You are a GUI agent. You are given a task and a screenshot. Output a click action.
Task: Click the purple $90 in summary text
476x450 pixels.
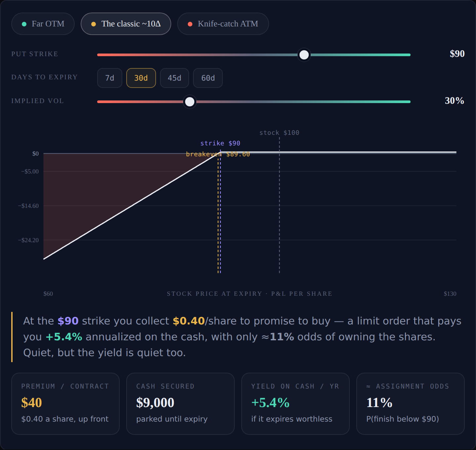point(68,321)
